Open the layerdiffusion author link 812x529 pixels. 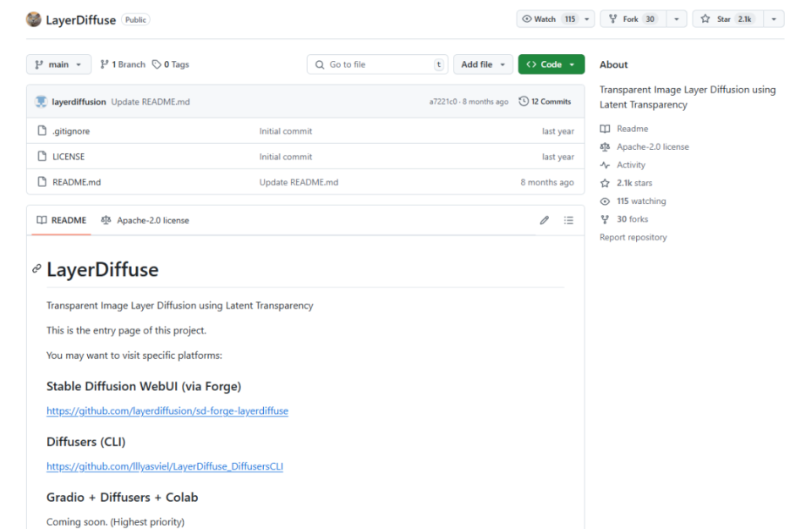point(79,102)
